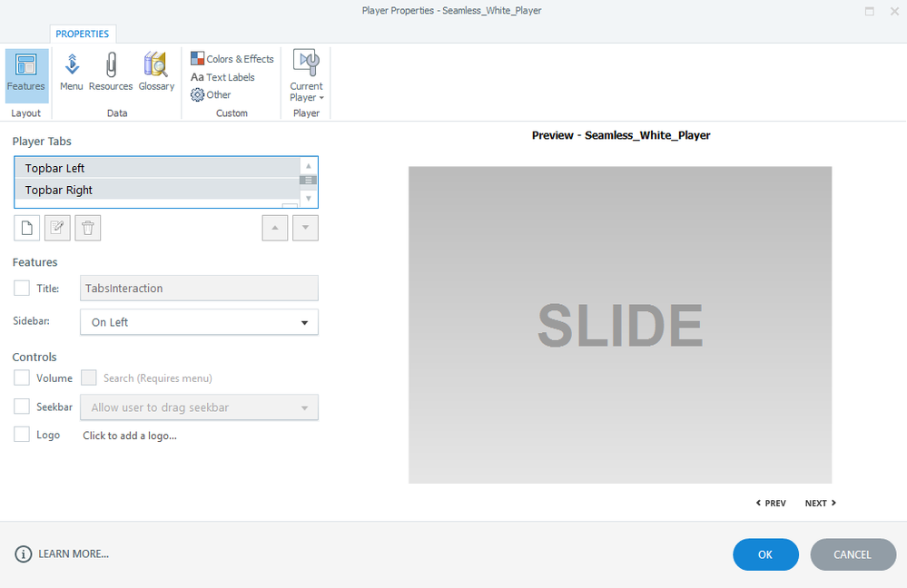The width and height of the screenshot is (907, 588).
Task: Click the 'Click to add a logo...' link
Action: (x=130, y=436)
